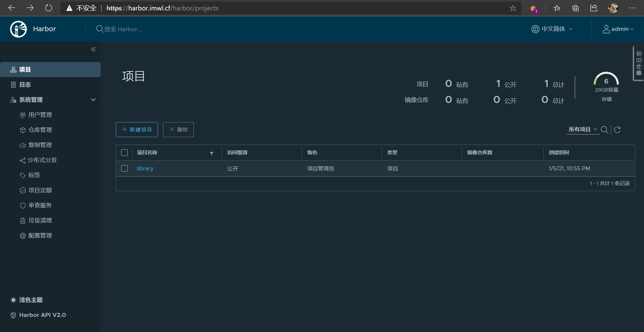This screenshot has width=644, height=332.
Task: Open the storage capacity gauge
Action: (606, 80)
